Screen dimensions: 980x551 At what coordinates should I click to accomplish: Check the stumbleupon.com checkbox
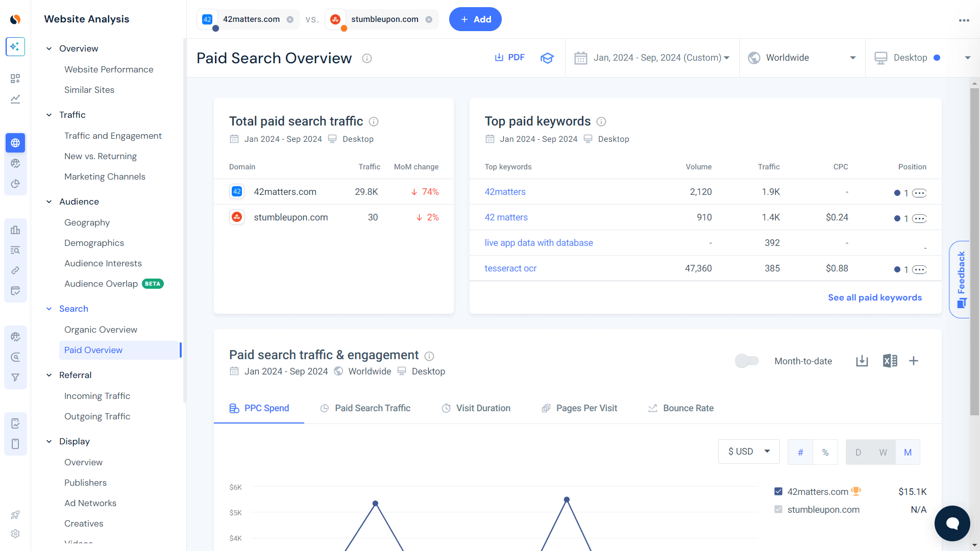point(777,509)
